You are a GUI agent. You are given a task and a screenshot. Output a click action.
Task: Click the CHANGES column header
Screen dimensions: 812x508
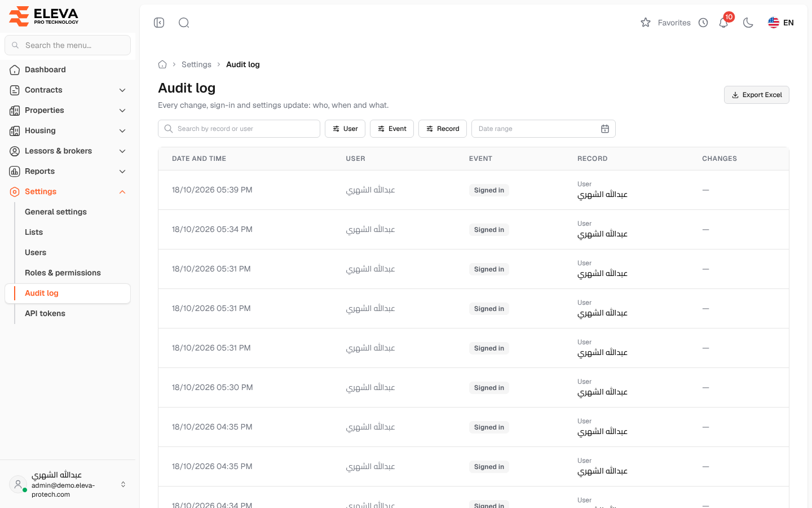click(x=720, y=159)
